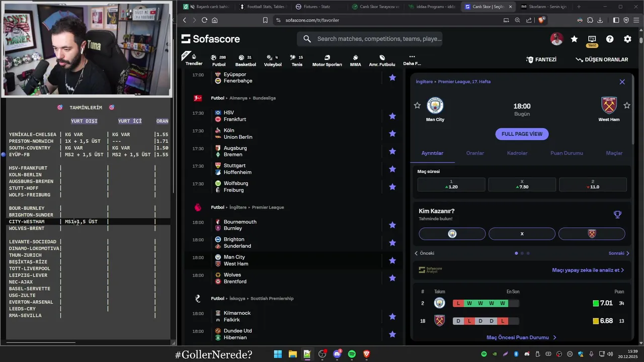Open the Sofascore help question icon
Viewport: 644px width, 362px height.
point(610,39)
